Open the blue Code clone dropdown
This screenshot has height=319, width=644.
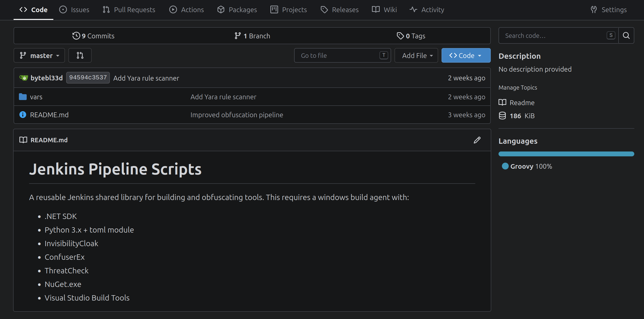[466, 55]
